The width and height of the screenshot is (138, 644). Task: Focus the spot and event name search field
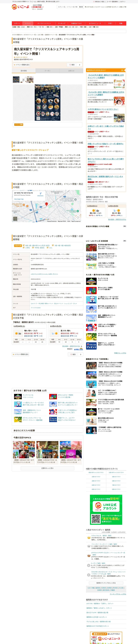pyautogui.click(x=68, y=7)
